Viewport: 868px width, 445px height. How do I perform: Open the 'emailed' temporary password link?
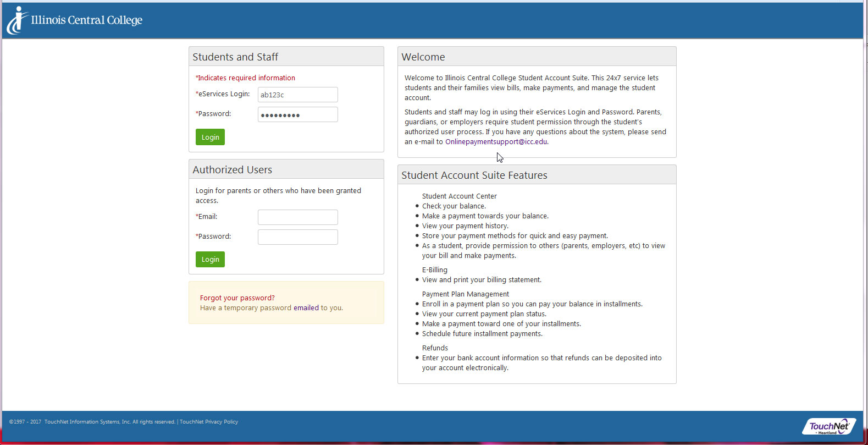coord(306,308)
